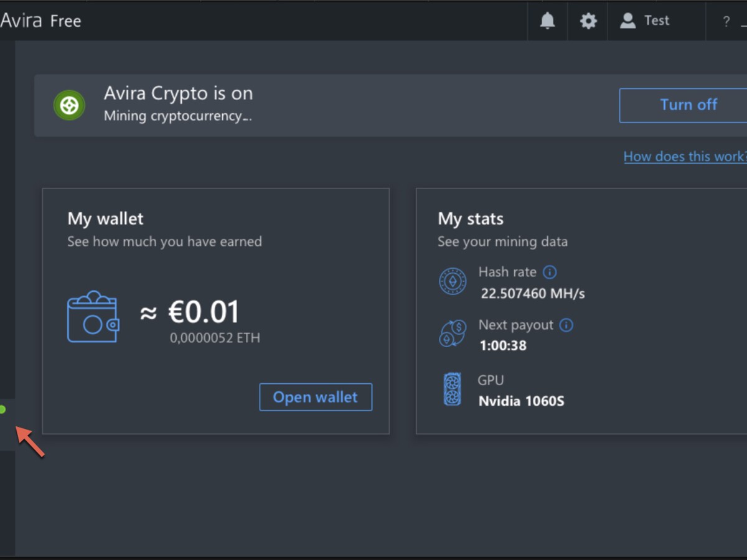Click the "Free" label in the title bar
Viewport: 747px width, 560px height.
pos(65,21)
